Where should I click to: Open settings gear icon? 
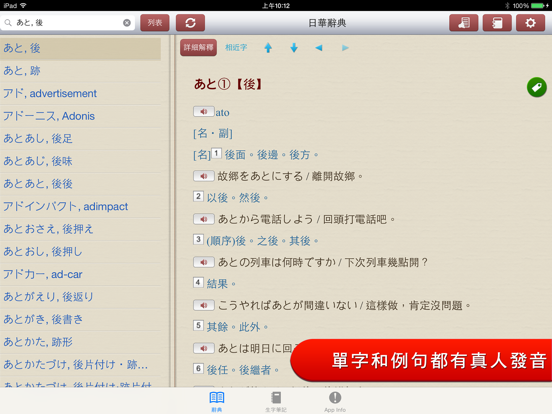pos(531,23)
